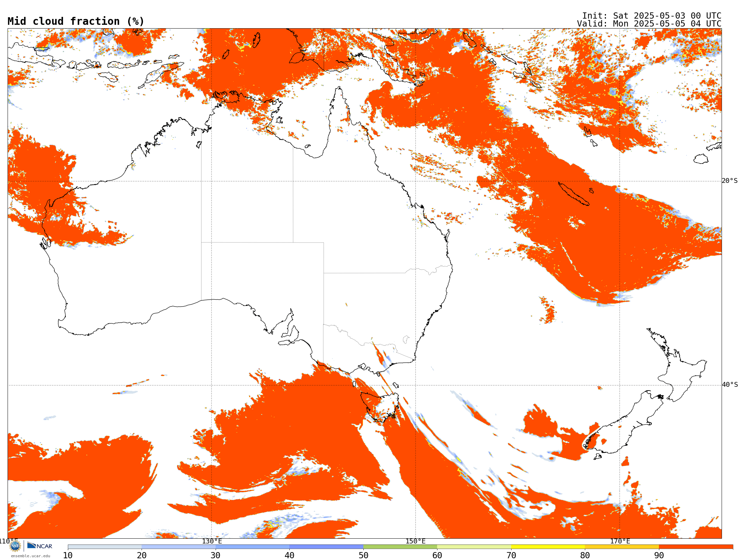Click the colorbar tick label 90

point(659,556)
